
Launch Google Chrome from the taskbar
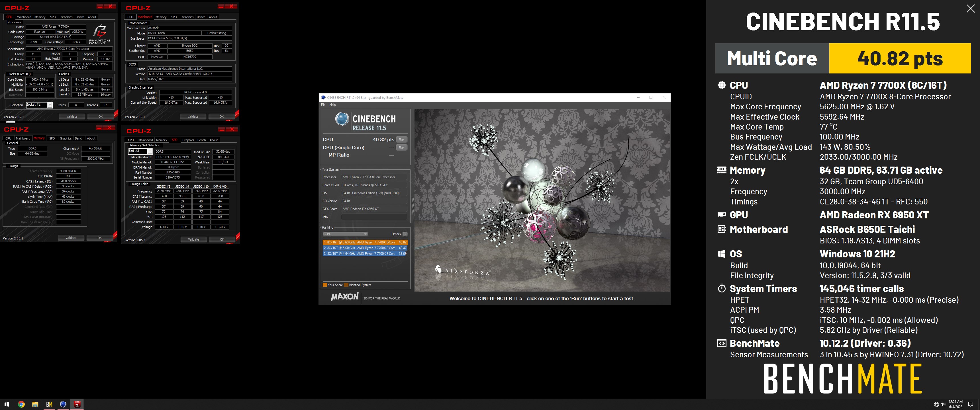(x=21, y=404)
